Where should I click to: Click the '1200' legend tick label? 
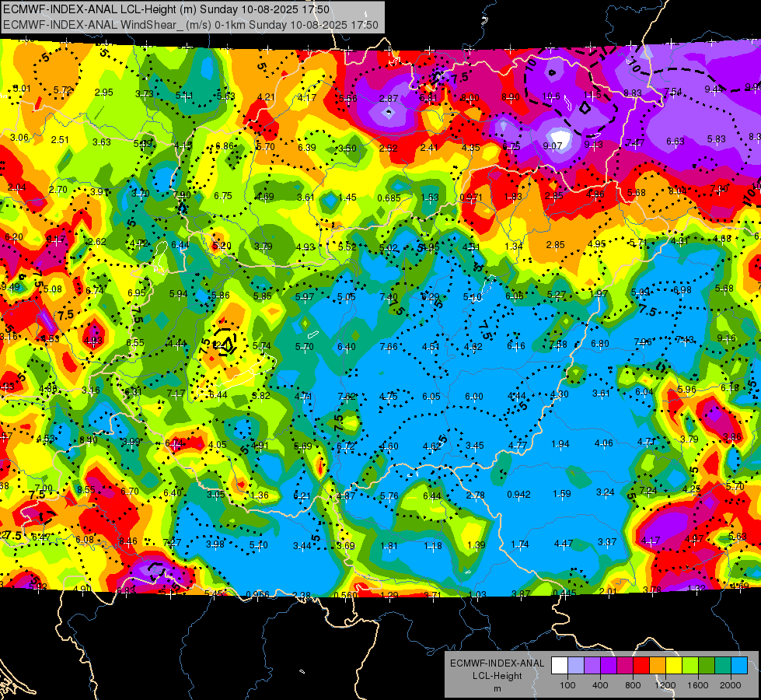(x=665, y=685)
